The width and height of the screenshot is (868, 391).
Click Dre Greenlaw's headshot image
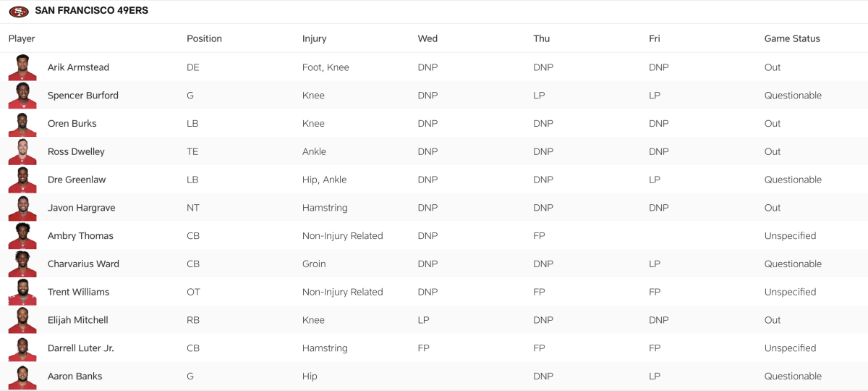22,180
